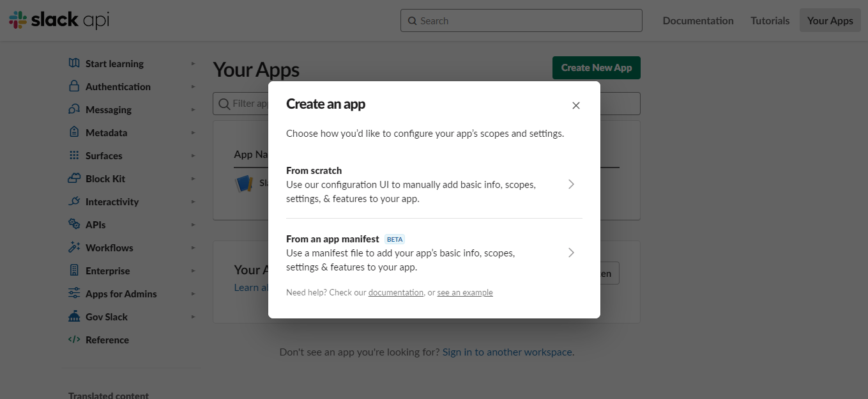Choose From scratch option
The width and height of the screenshot is (868, 399).
click(x=434, y=184)
